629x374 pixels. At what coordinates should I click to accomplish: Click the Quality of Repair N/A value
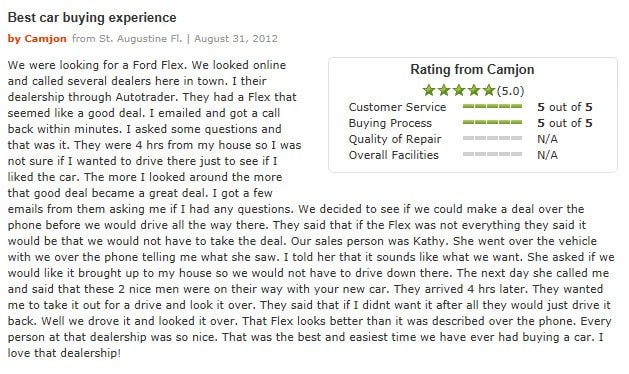coord(547,139)
